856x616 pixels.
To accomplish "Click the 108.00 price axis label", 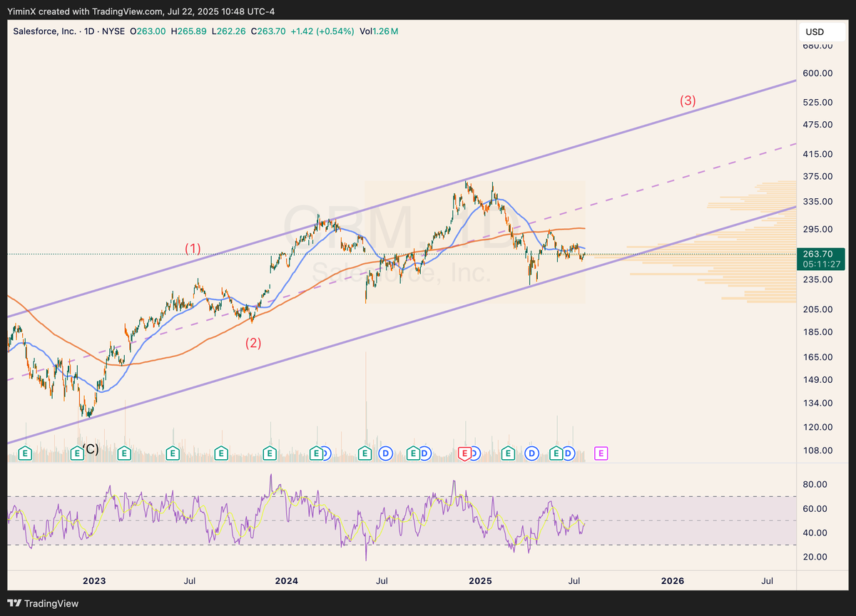I will (817, 450).
